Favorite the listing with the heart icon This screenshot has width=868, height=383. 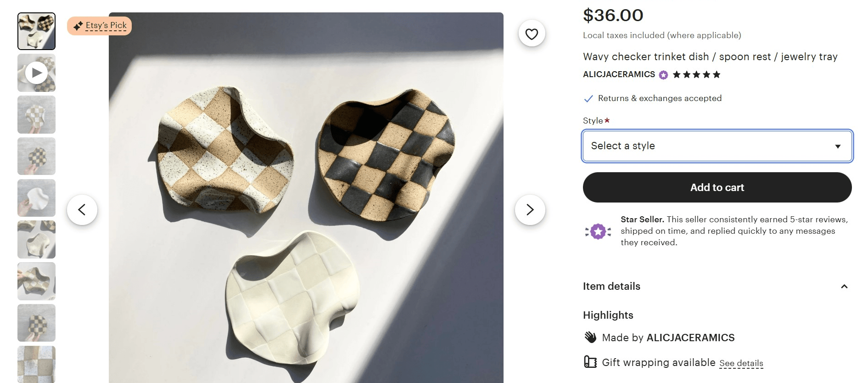[x=531, y=33]
